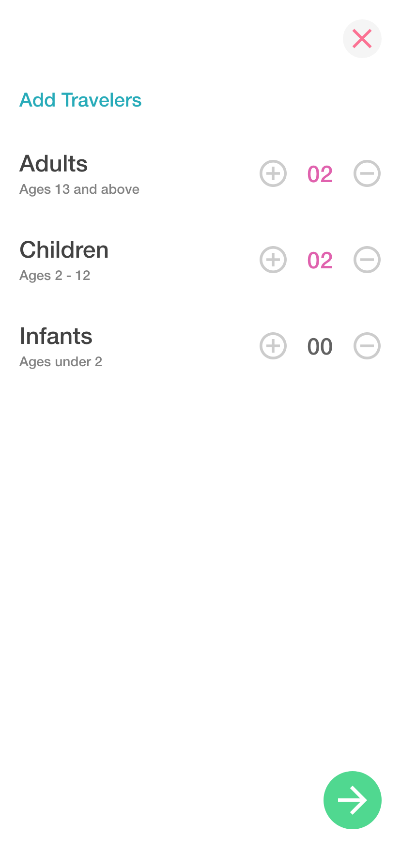Click the pink X icon
This screenshot has width=401, height=868.
click(362, 39)
